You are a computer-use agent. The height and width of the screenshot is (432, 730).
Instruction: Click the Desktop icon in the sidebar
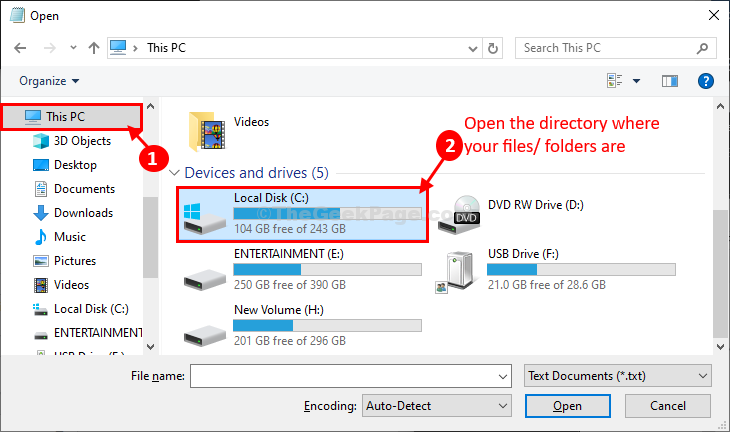pyautogui.click(x=41, y=165)
